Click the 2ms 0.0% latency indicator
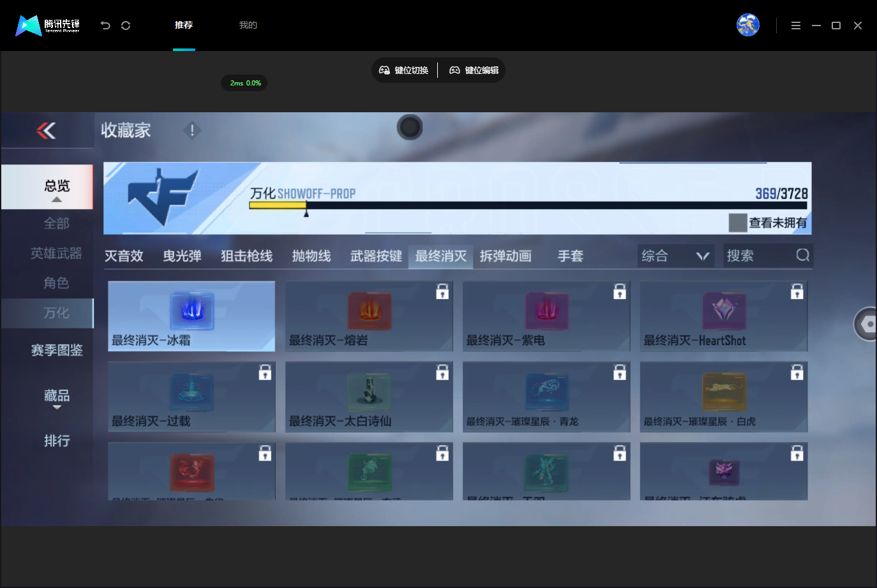This screenshot has width=877, height=588. click(x=244, y=83)
